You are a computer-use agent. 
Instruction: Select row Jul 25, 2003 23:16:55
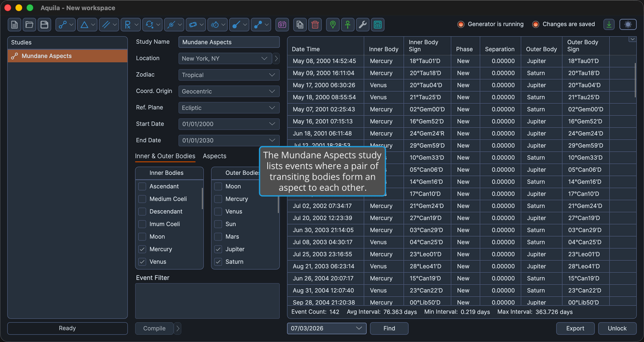pyautogui.click(x=461, y=254)
